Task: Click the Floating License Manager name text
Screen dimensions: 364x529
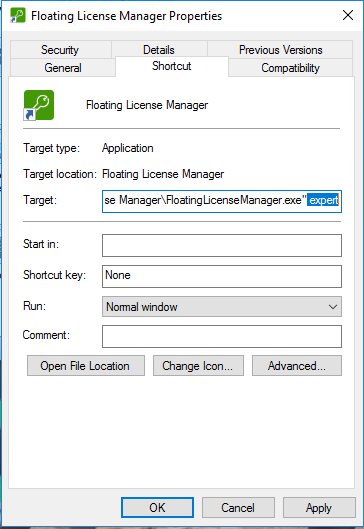Action: click(x=147, y=105)
